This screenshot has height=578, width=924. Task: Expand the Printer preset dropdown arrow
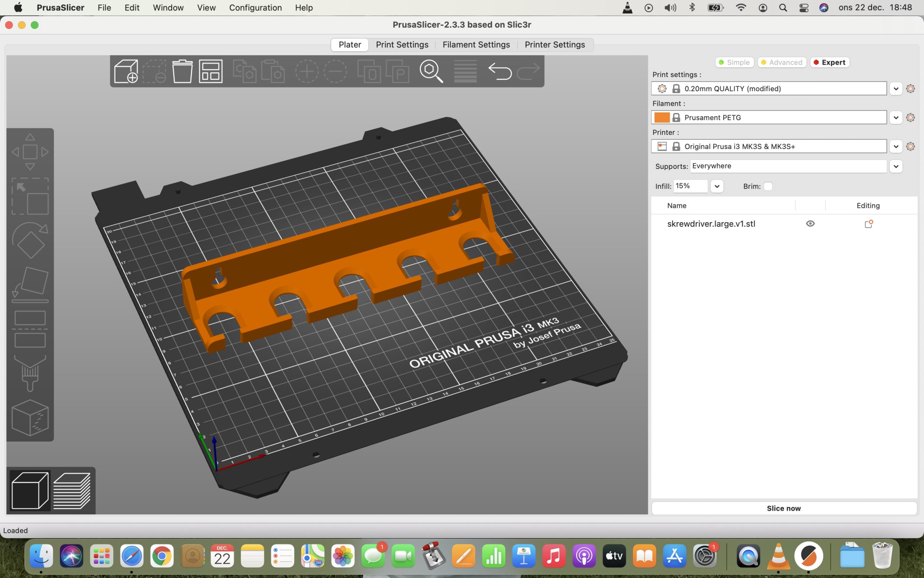point(896,146)
